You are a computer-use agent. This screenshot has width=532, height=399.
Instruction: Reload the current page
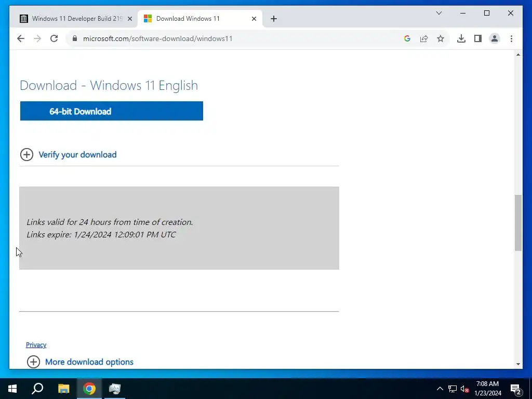[54, 38]
